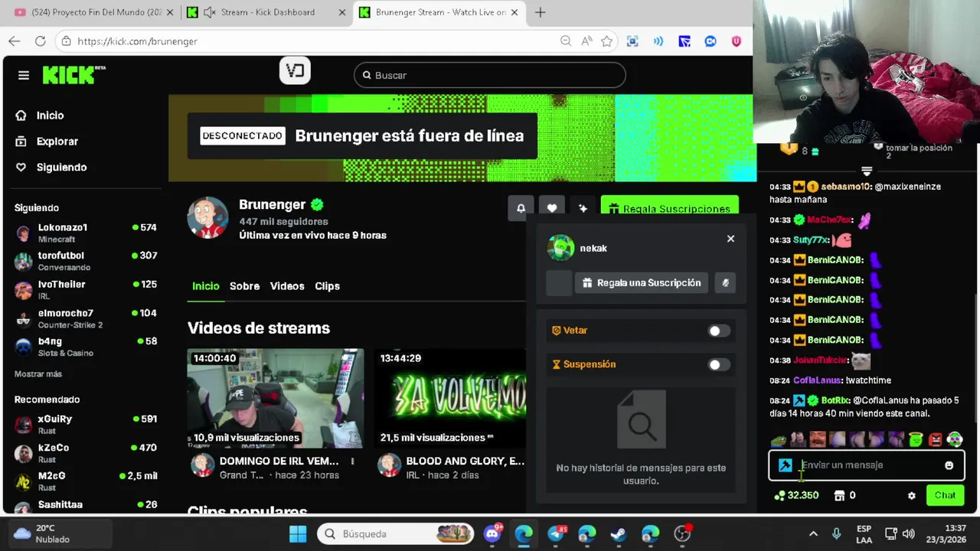Close the nekak user card

point(730,239)
